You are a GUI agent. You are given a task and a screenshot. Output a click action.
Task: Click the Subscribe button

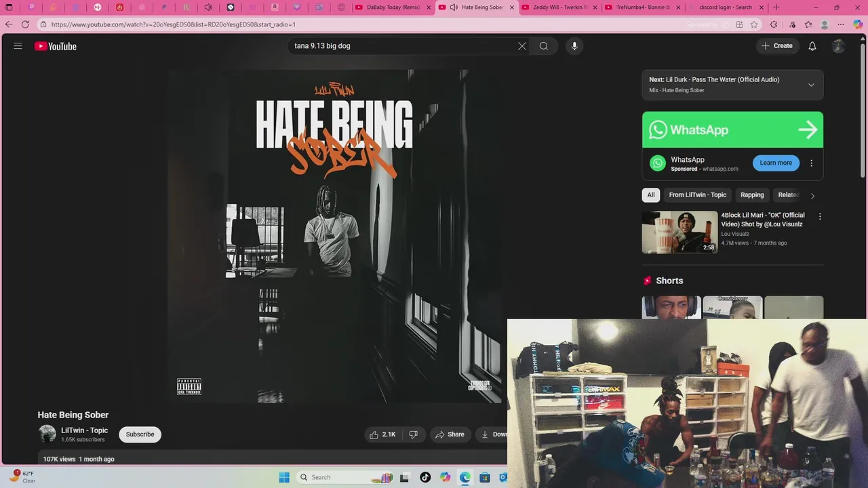tap(140, 434)
